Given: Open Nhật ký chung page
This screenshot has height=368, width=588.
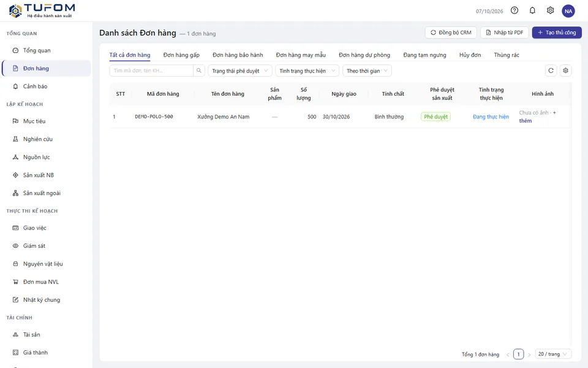Looking at the screenshot, I should click(x=47, y=300).
